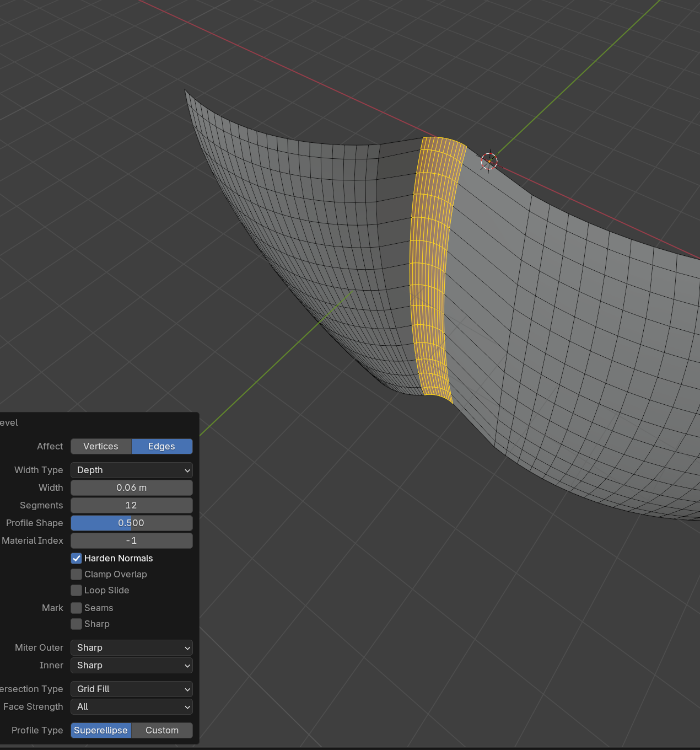Image resolution: width=700 pixels, height=750 pixels.
Task: Switch Profile Type to Custom
Action: 161,730
